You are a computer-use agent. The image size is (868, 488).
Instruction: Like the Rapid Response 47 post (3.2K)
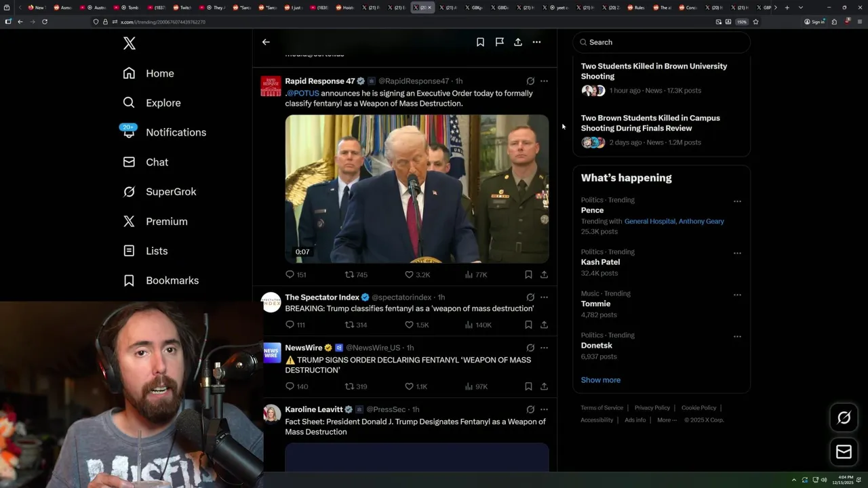click(417, 274)
